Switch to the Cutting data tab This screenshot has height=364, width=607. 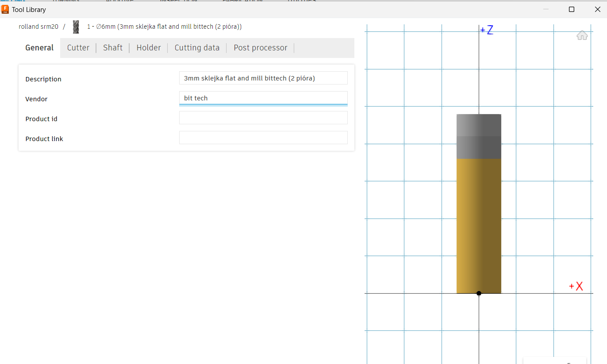[197, 48]
